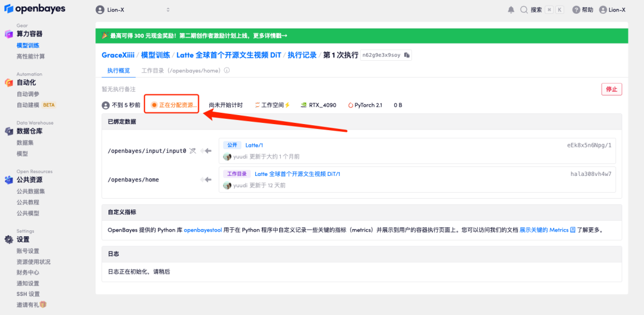Open the Lion-X organization switcher dropdown

[132, 10]
